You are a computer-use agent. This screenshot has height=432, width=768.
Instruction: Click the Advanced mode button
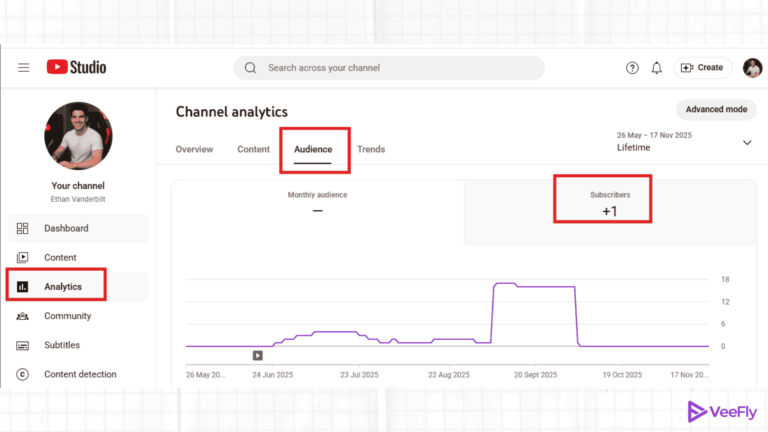(x=716, y=109)
